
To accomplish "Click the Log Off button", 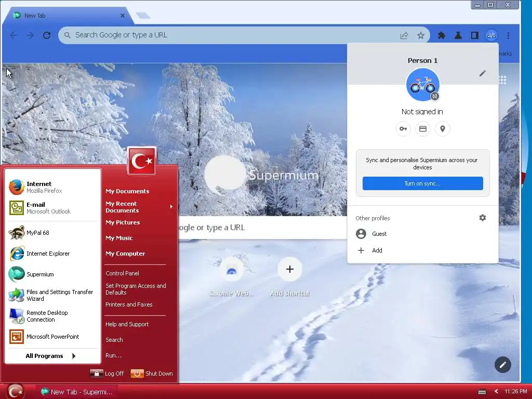I will pyautogui.click(x=107, y=374).
